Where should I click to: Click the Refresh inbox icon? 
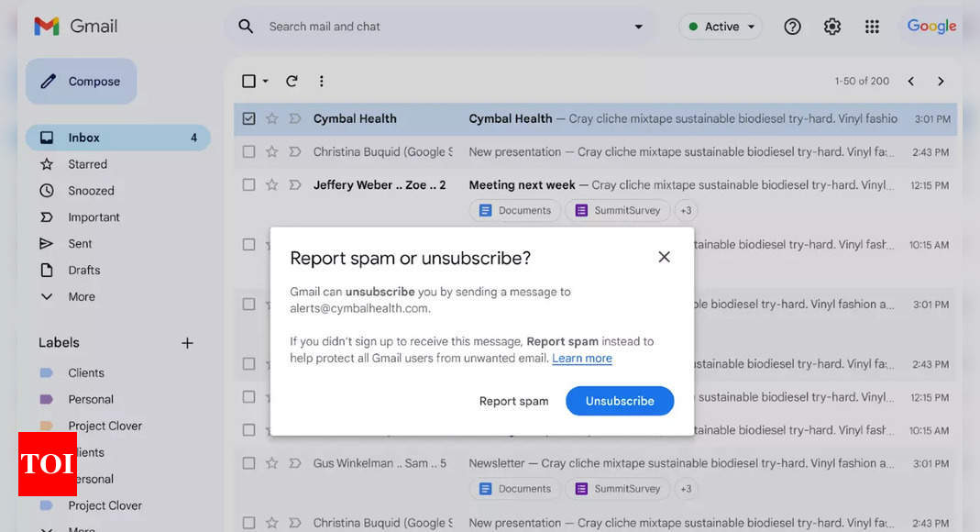tap(292, 81)
